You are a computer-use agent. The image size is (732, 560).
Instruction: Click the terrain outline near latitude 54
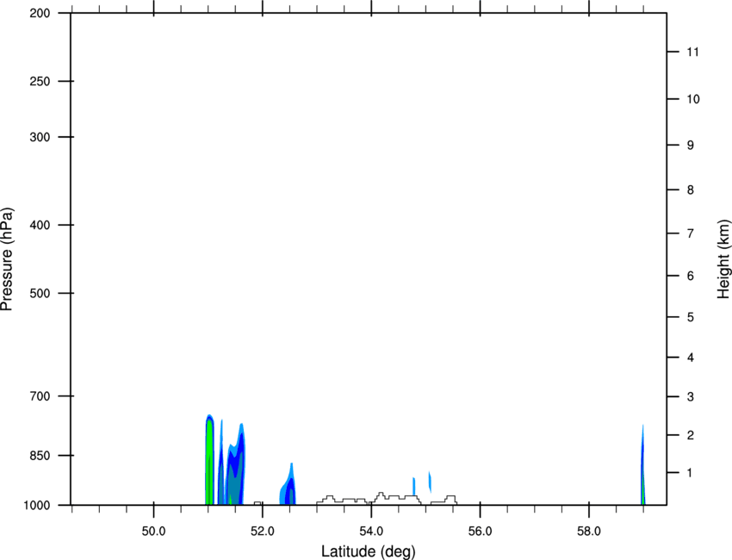pyautogui.click(x=387, y=499)
